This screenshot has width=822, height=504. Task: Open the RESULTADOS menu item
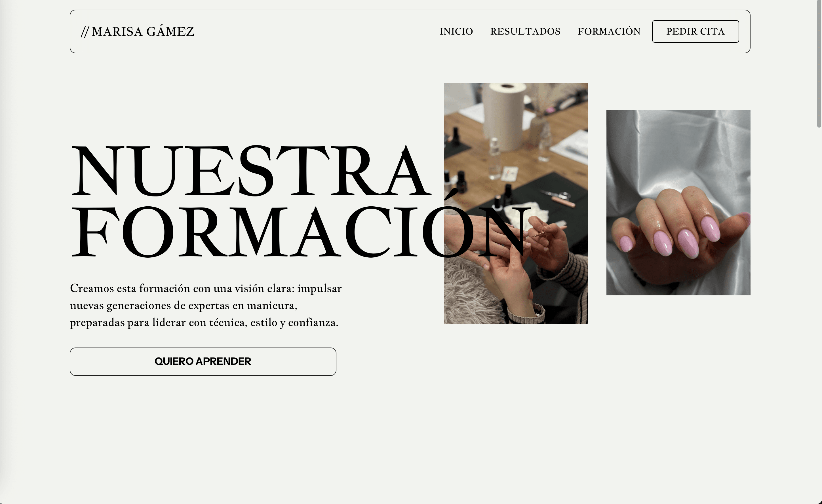525,31
